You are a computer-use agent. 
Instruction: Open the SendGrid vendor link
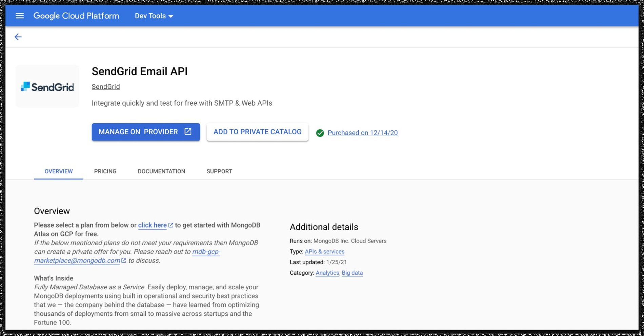coord(106,87)
